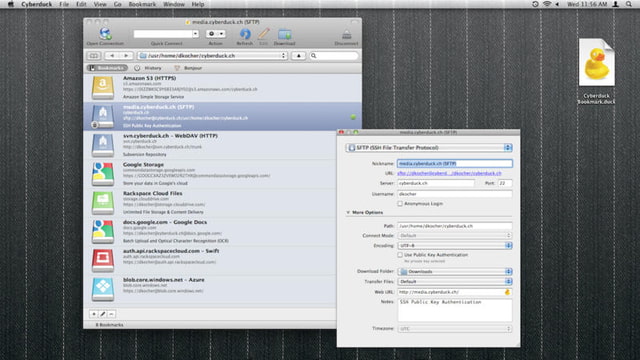Open the Edit menu

click(81, 4)
